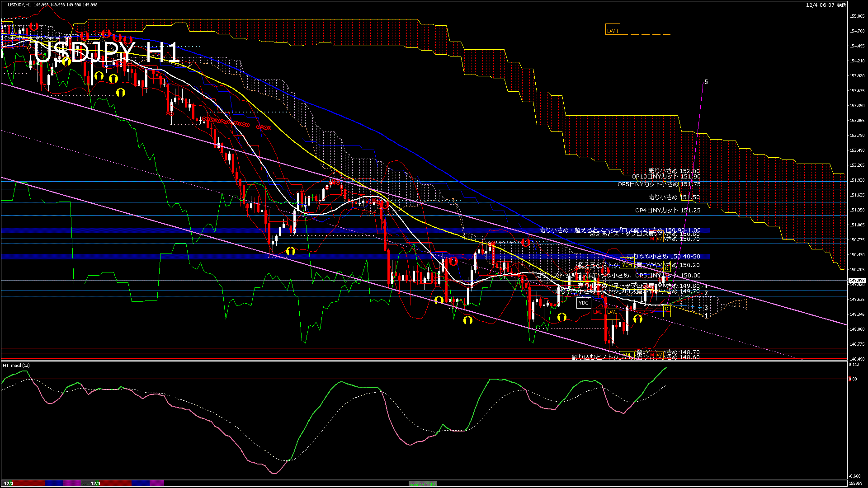Select the wave count label 5
Screen dimensions: 868x488
706,82
